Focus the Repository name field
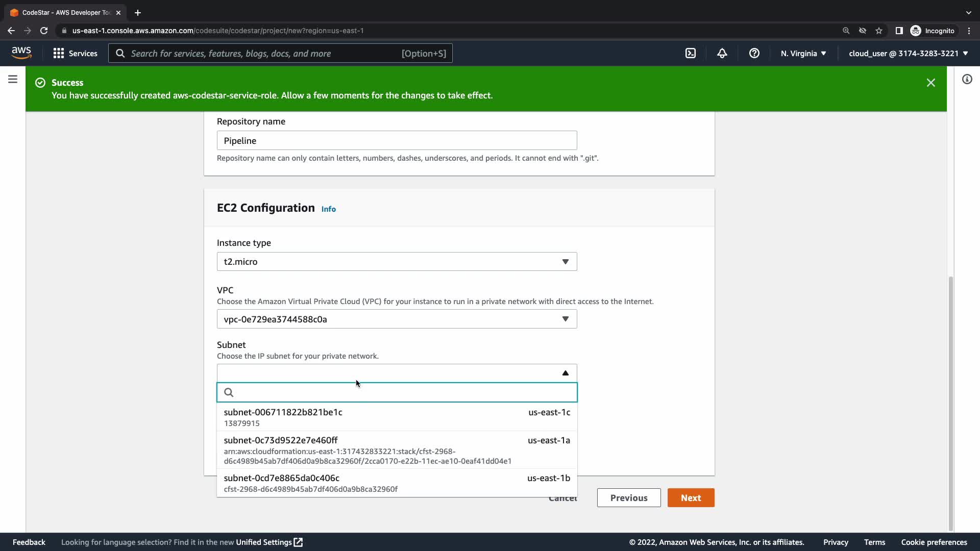980x551 pixels. pos(397,141)
